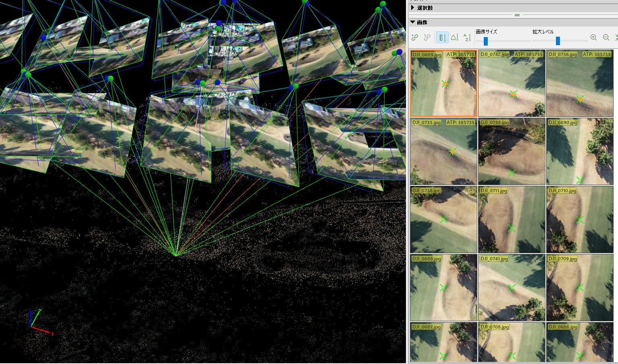
Task: Click the ATP: 385735 label on DJI_0735.jpg
Action: tap(460, 123)
